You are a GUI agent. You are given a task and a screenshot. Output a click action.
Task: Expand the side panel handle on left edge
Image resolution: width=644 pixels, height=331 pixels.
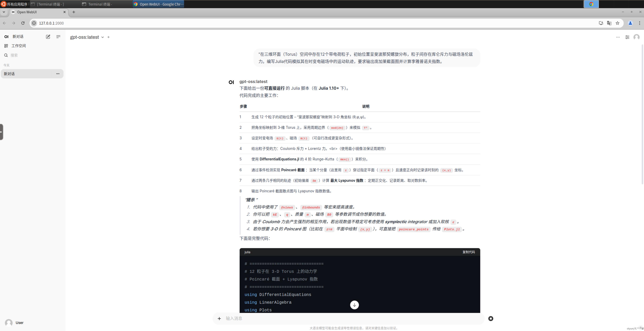click(1, 132)
